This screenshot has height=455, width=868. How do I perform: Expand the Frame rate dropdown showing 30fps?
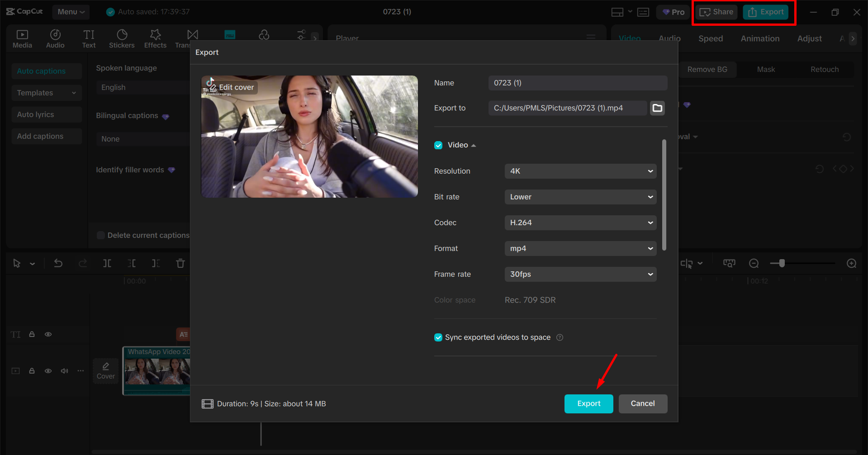pos(580,274)
